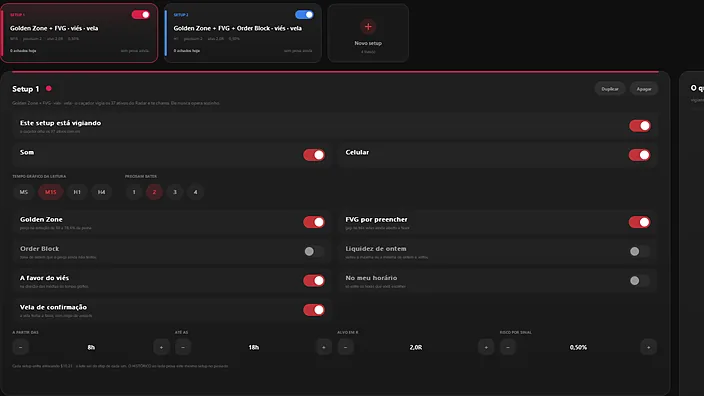Disable the FVG por preencher toggle
Viewport: 704px width, 396px height.
click(639, 222)
